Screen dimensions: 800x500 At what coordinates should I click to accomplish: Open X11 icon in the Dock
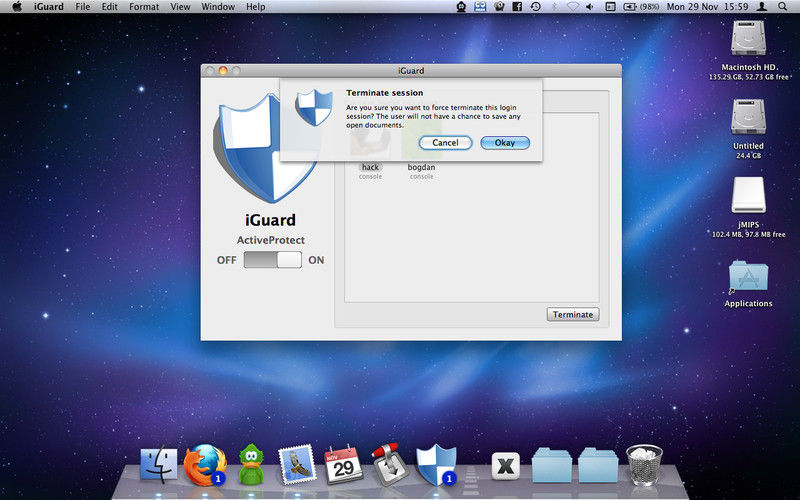(x=506, y=466)
